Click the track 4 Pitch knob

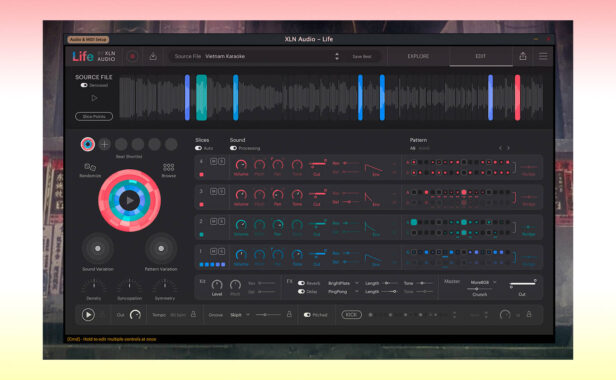pyautogui.click(x=259, y=165)
